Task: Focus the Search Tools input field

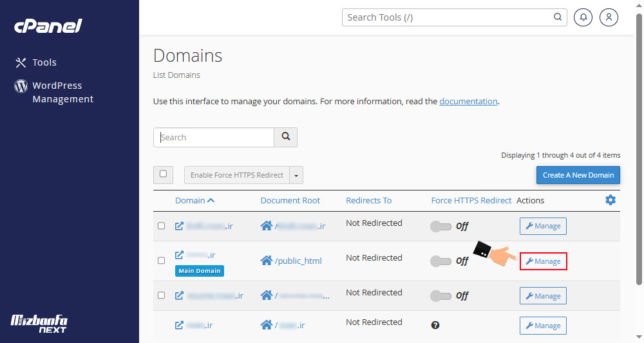Action: [448, 17]
